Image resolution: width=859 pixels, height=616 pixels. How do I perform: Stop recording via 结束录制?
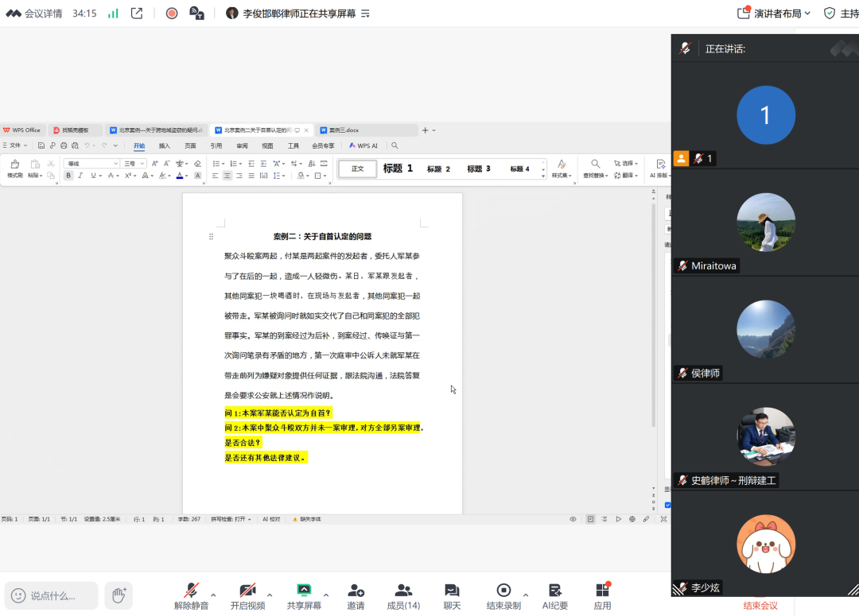[x=503, y=596]
